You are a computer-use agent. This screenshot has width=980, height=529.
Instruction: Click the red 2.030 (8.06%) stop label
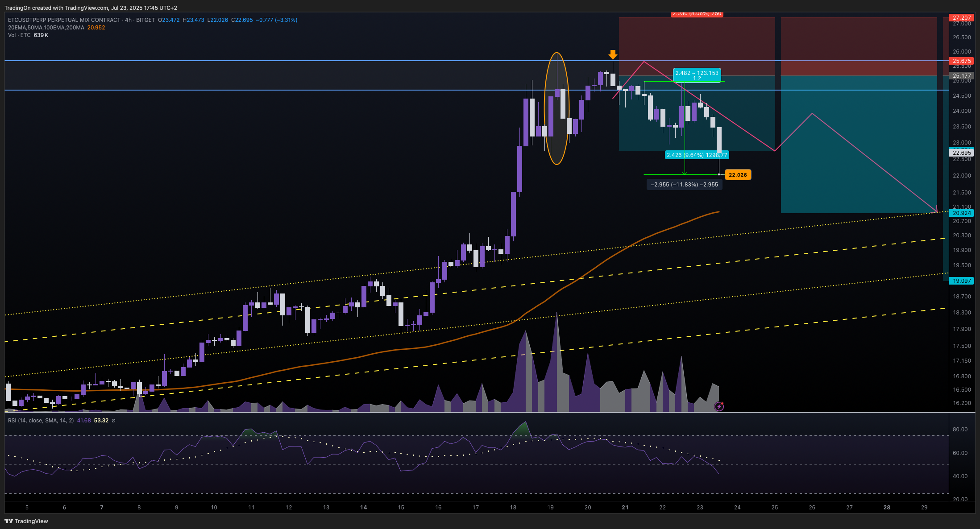coord(697,14)
